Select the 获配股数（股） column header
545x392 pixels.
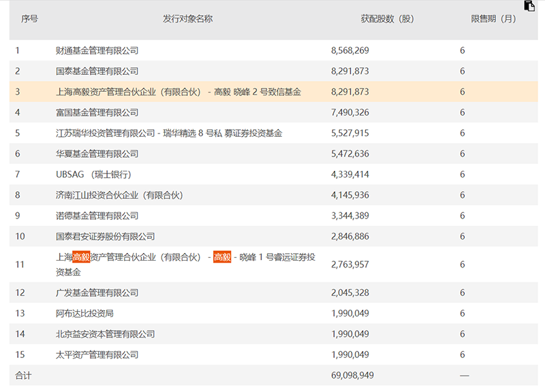(x=387, y=19)
